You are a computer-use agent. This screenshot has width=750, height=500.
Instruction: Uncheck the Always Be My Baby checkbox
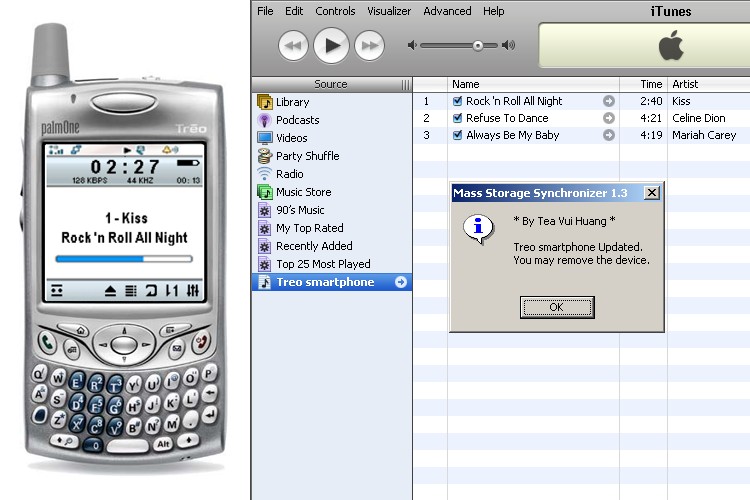tap(457, 135)
